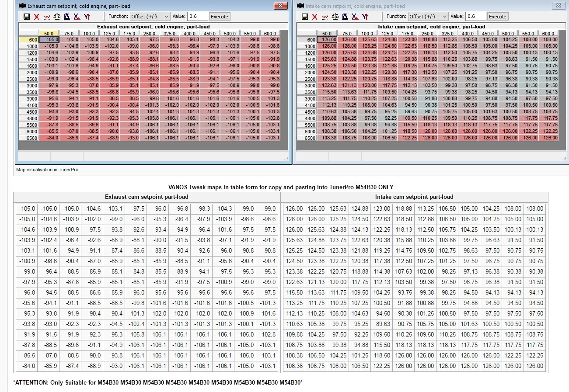Click 93.75 in the lower Intake part-load table
Image resolution: width=569 pixels, height=392 pixels.
tap(404, 293)
